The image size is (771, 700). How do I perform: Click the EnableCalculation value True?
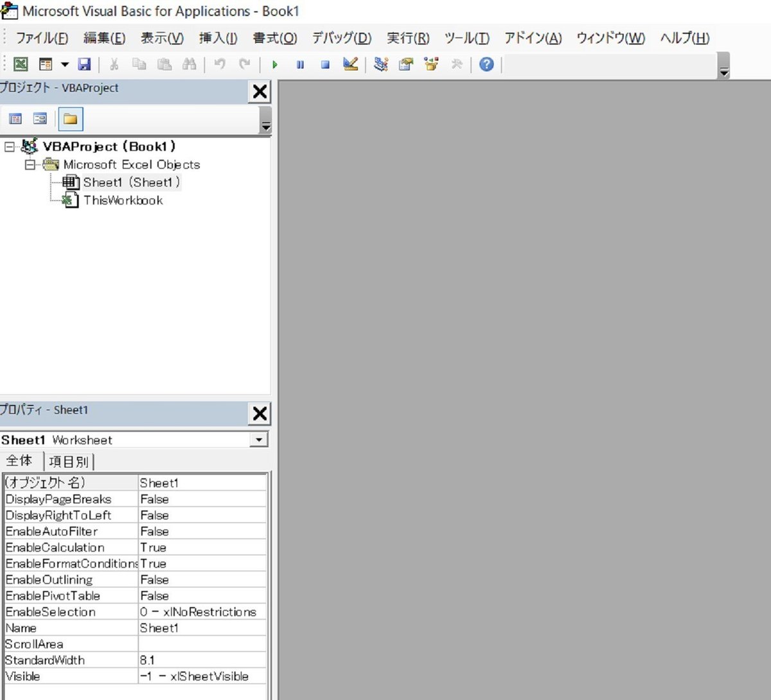[x=202, y=547]
